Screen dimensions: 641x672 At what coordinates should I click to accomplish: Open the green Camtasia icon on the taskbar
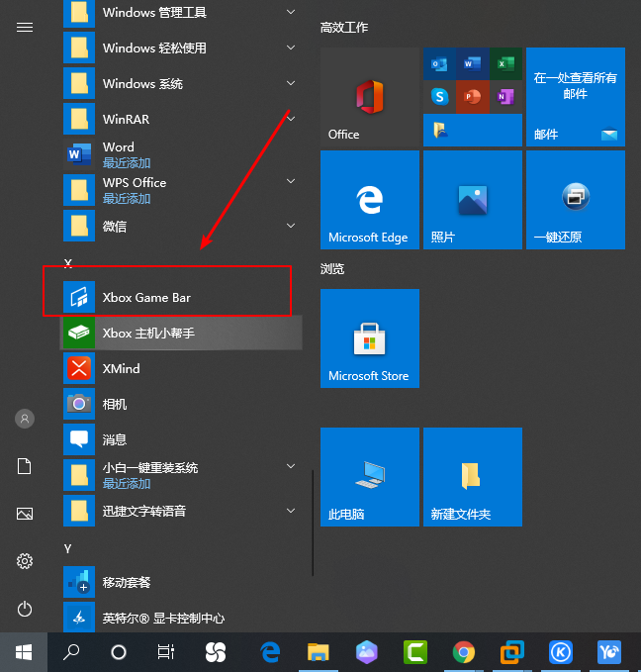click(415, 652)
